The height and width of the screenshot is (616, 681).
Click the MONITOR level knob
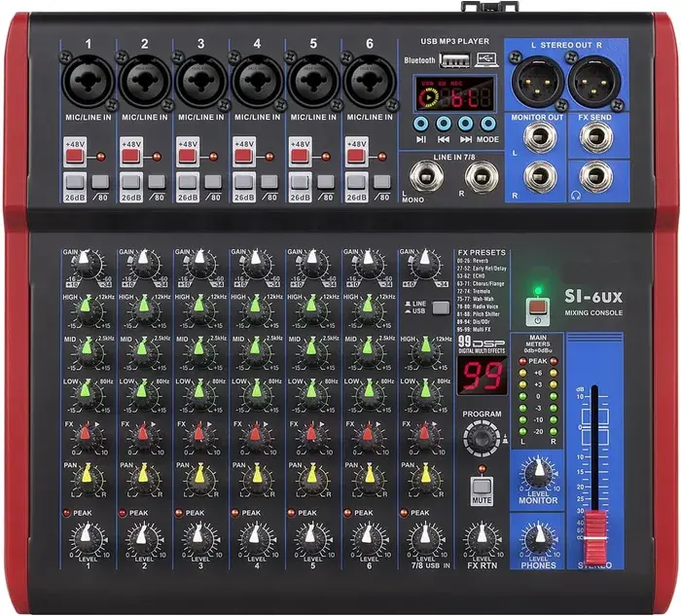(x=537, y=474)
